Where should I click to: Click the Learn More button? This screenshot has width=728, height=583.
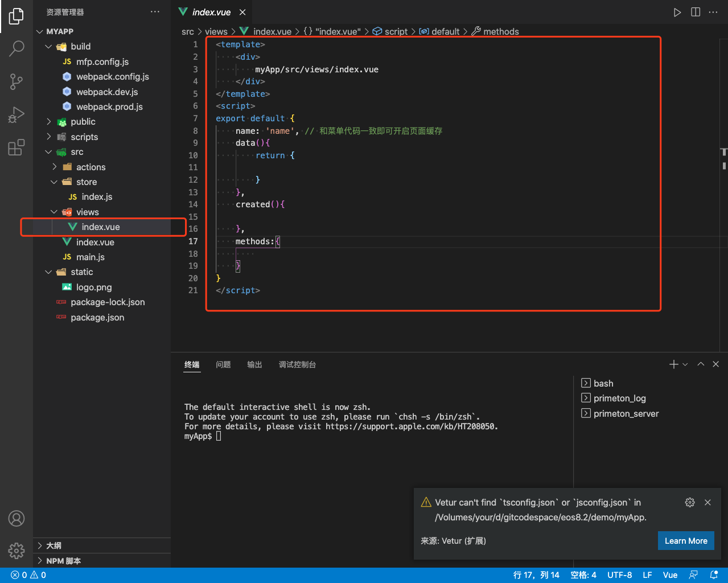pyautogui.click(x=685, y=541)
